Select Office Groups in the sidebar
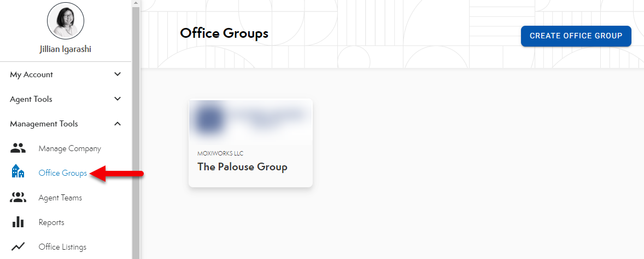This screenshot has height=259, width=644. [62, 173]
